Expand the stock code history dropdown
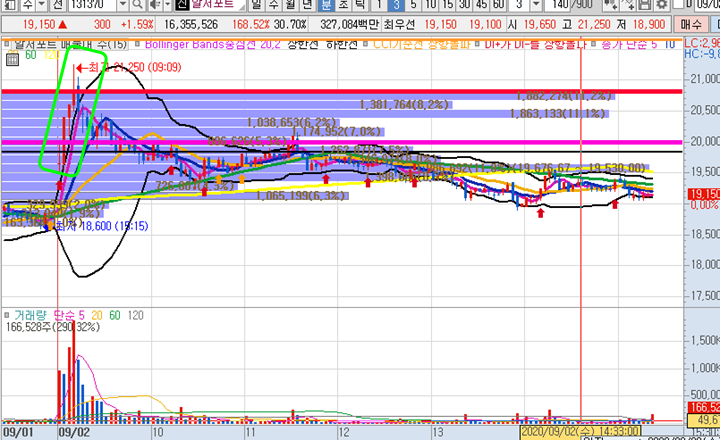 (123, 5)
